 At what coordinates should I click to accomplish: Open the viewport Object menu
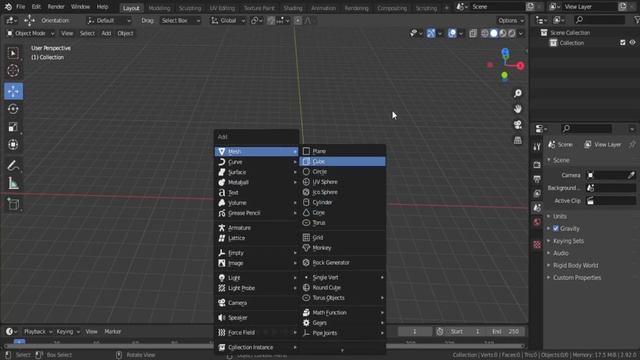(125, 33)
